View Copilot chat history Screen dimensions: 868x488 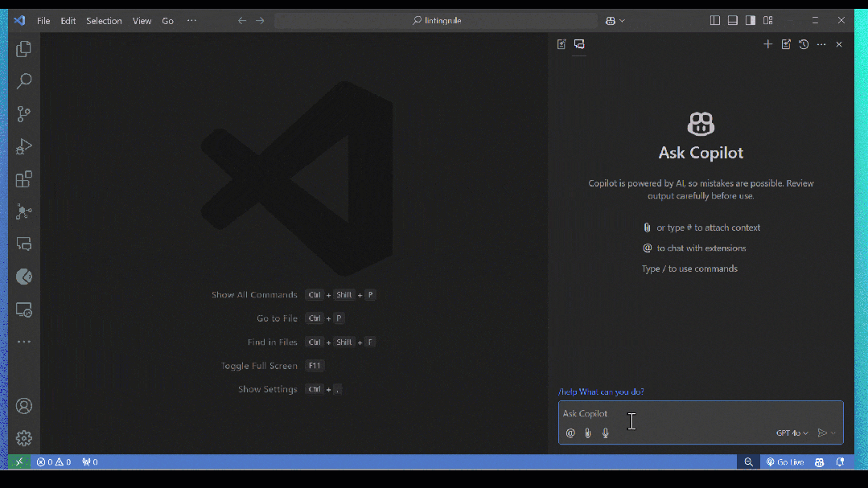tap(803, 44)
